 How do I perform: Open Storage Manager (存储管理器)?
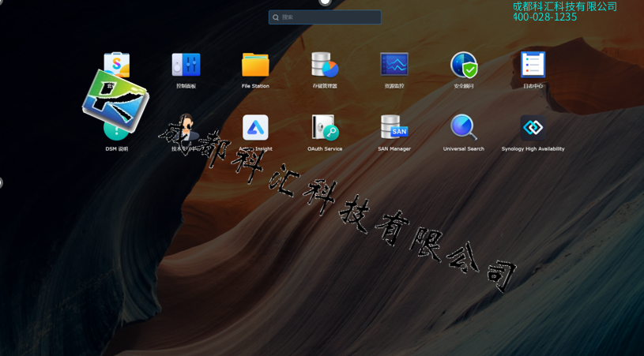325,65
